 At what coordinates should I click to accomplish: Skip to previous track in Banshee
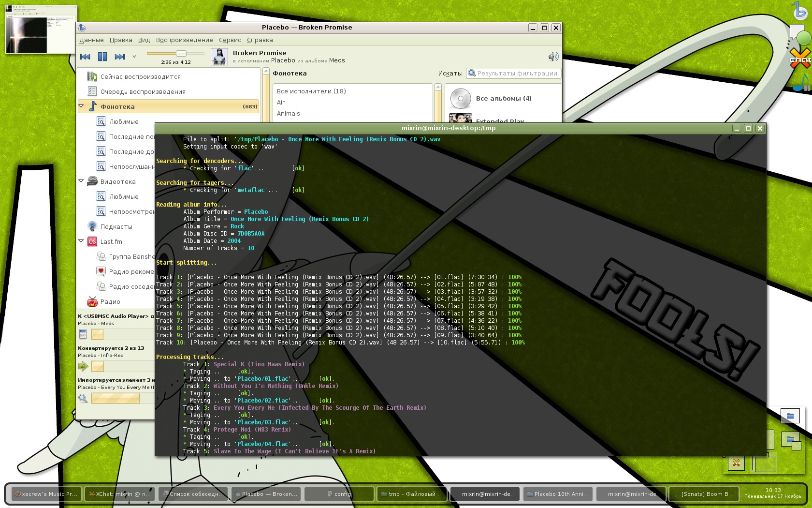point(85,57)
